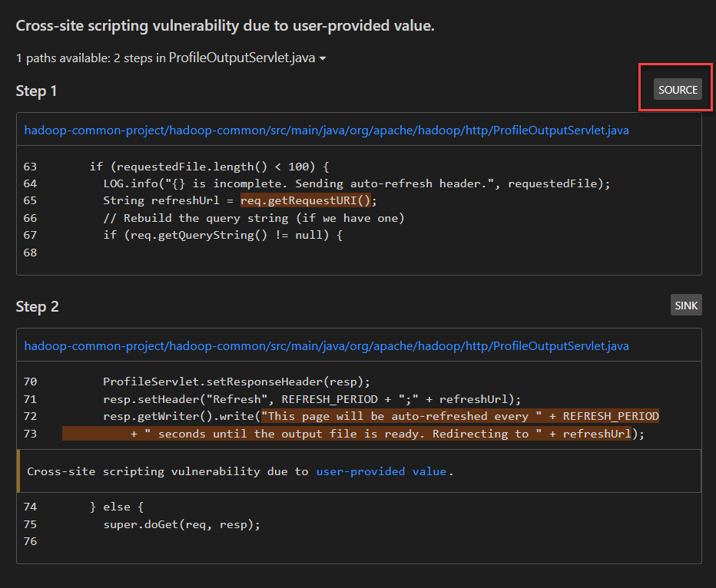Image resolution: width=716 pixels, height=588 pixels.
Task: Select the 'Step 2' heading
Action: click(37, 306)
